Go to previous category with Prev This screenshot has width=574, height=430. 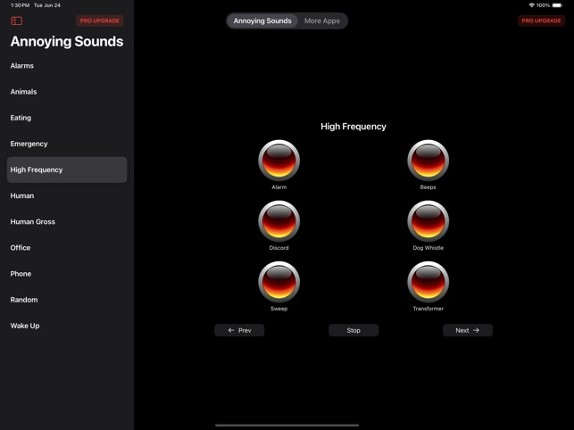(239, 330)
